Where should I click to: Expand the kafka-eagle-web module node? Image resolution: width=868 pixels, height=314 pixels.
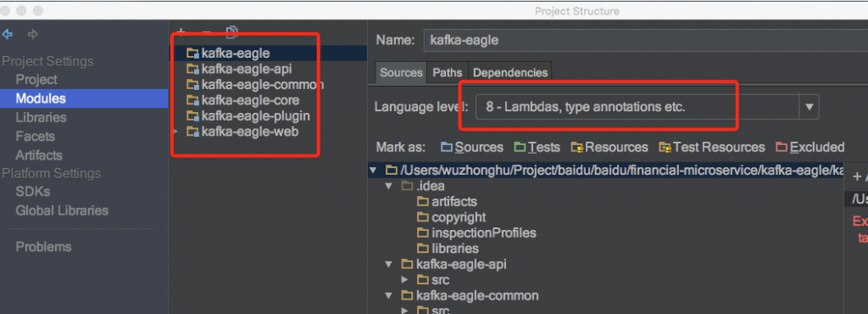click(175, 132)
